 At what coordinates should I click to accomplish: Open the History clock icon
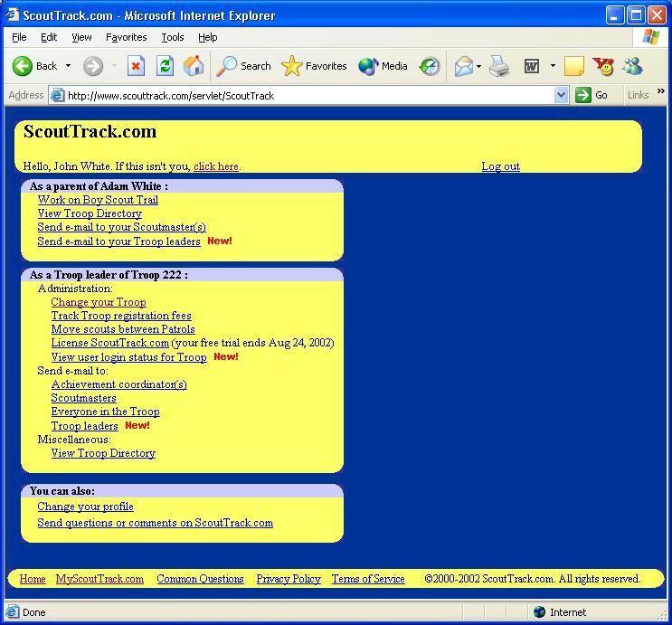pos(430,66)
